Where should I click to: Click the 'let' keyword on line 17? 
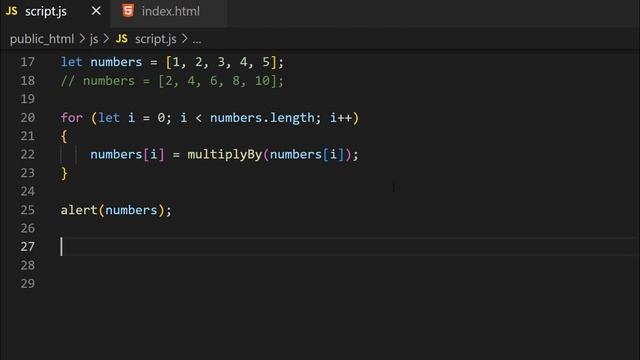click(x=71, y=62)
